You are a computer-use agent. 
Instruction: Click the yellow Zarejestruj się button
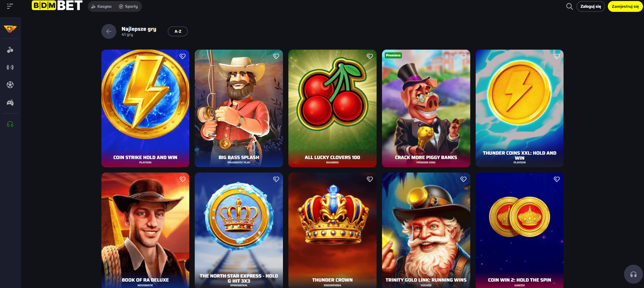point(625,6)
